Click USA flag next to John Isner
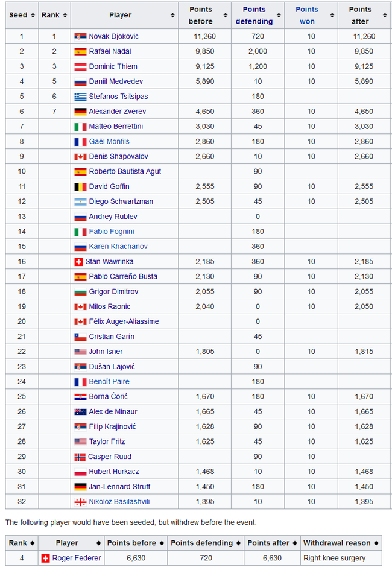392x576 pixels. coord(80,352)
